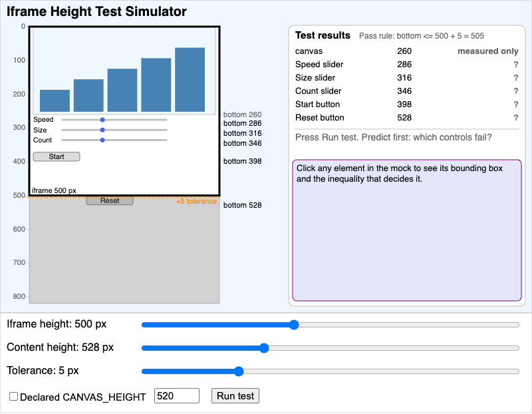The image size is (532, 414).
Task: Click the 'Test results' heading
Action: (323, 35)
